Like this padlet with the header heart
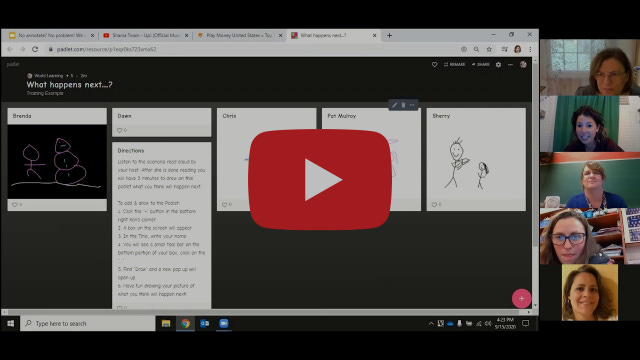Image resolution: width=640 pixels, height=360 pixels. pyautogui.click(x=434, y=64)
